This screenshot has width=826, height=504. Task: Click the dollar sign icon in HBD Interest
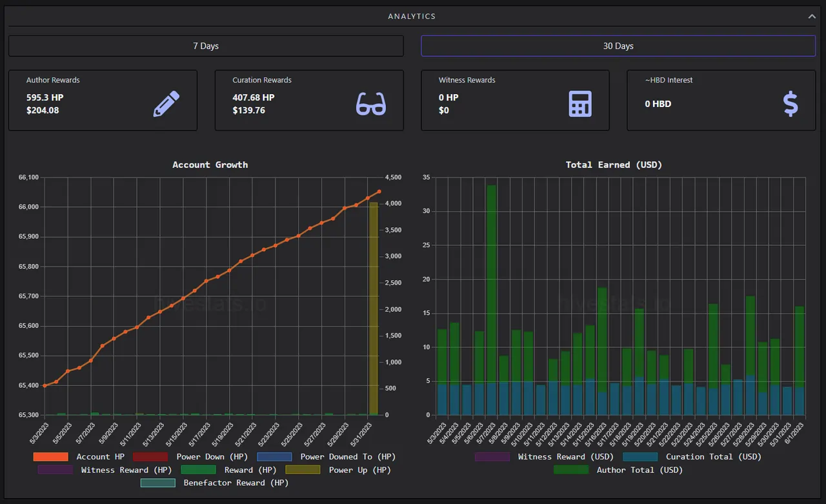[x=791, y=104]
